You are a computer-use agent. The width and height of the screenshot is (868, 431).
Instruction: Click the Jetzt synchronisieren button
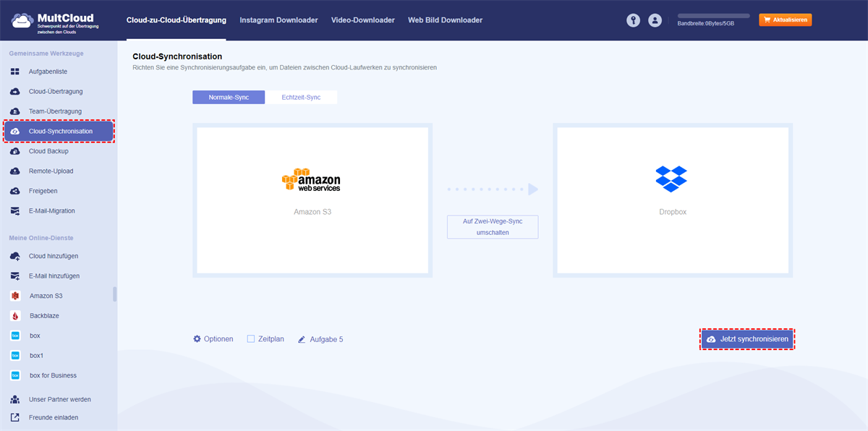coord(747,338)
